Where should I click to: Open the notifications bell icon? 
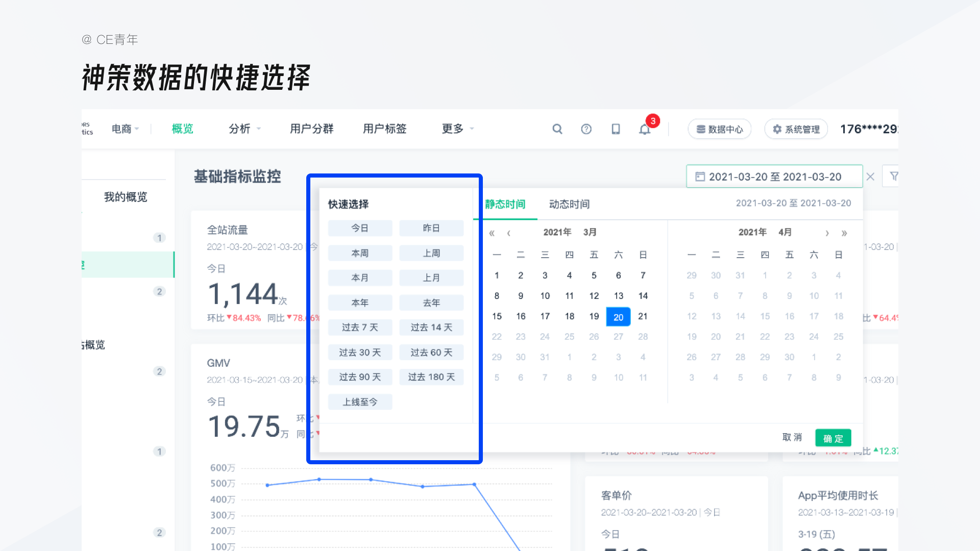click(x=645, y=129)
